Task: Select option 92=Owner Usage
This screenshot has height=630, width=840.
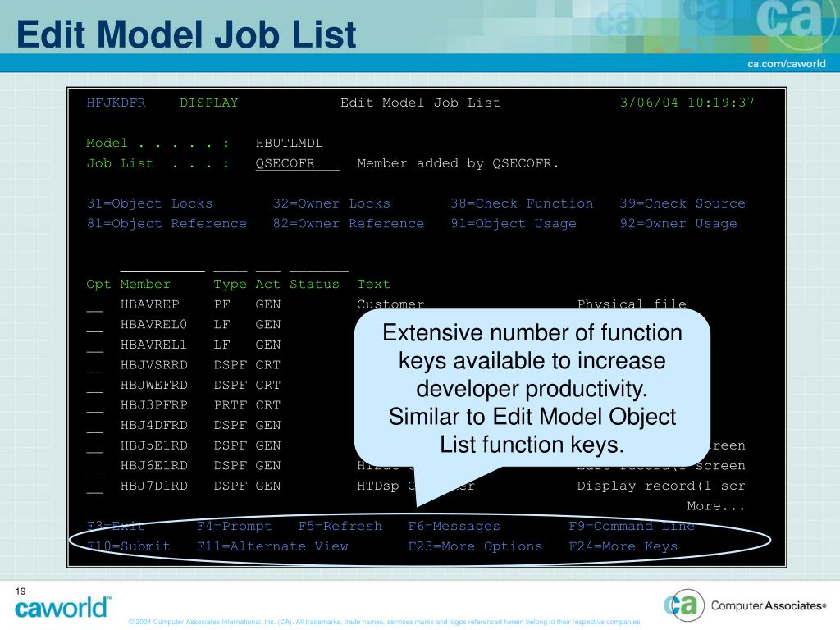Action: 678,223
